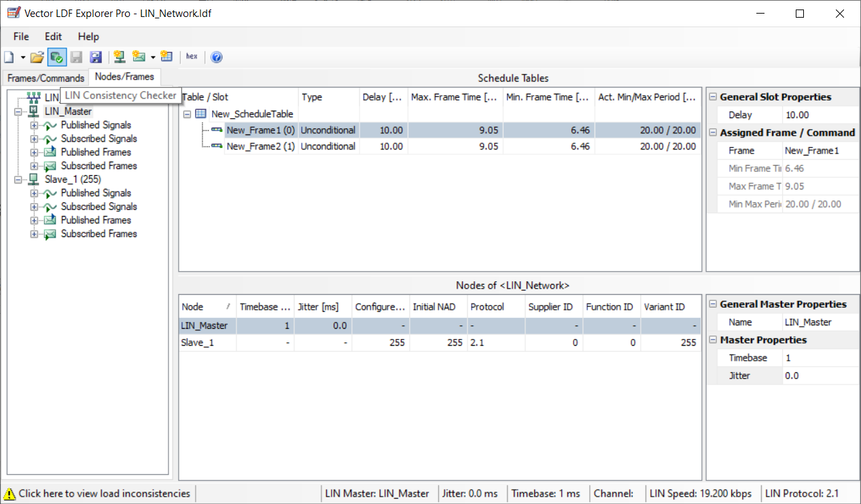
Task: Create a new LDF file via toolbar
Action: 9,57
